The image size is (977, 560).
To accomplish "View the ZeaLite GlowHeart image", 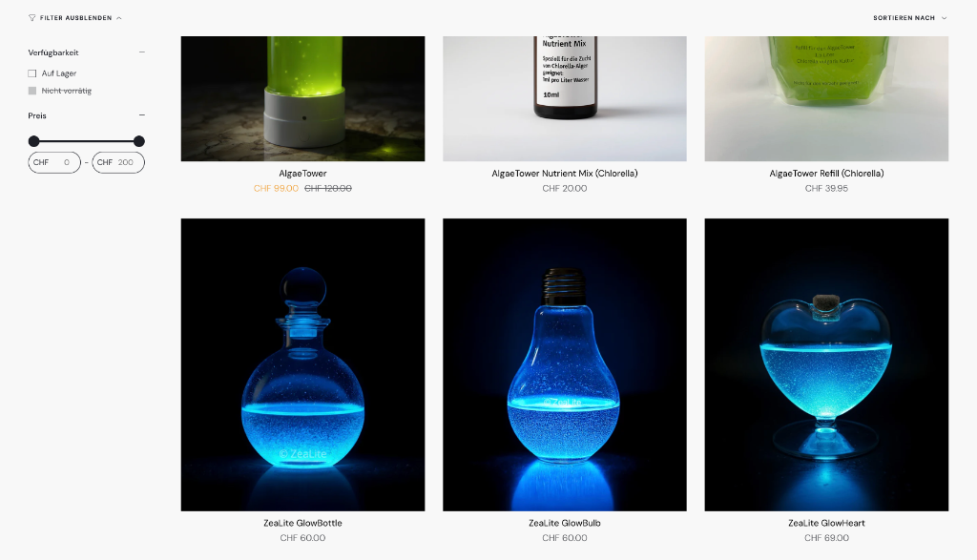I will click(826, 365).
